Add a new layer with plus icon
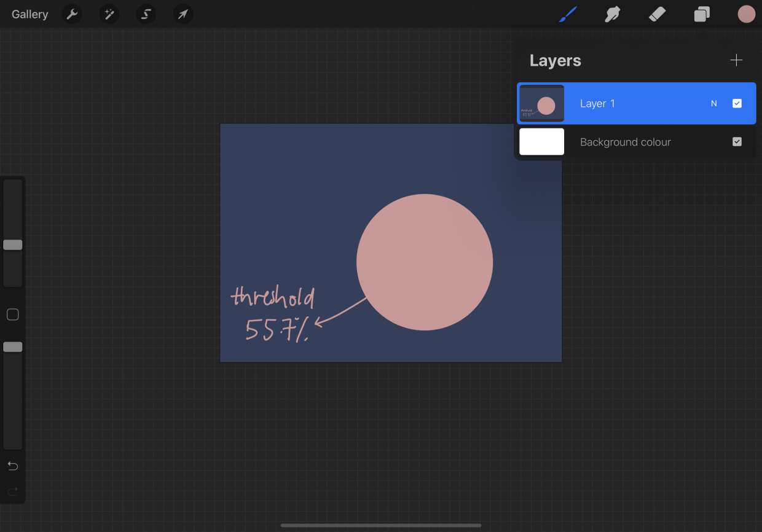Screen dimensions: 762x532 pyautogui.click(x=736, y=60)
